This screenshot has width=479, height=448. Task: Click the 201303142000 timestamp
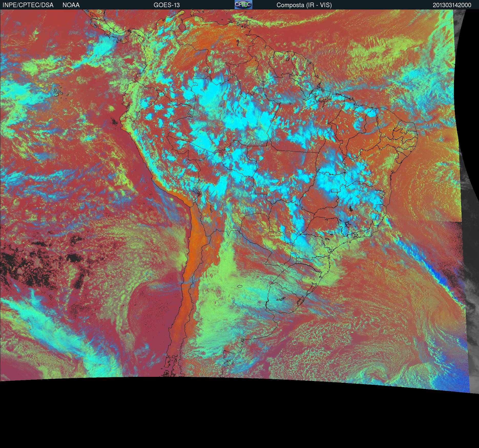(x=452, y=5)
